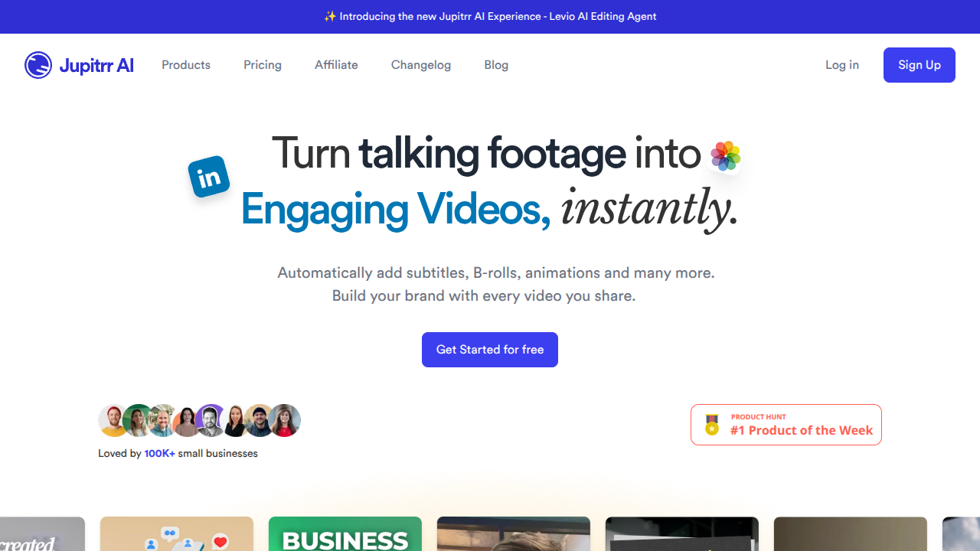This screenshot has width=980, height=551.
Task: Open the Levio AI Editing Agent announcement banner
Action: point(490,16)
